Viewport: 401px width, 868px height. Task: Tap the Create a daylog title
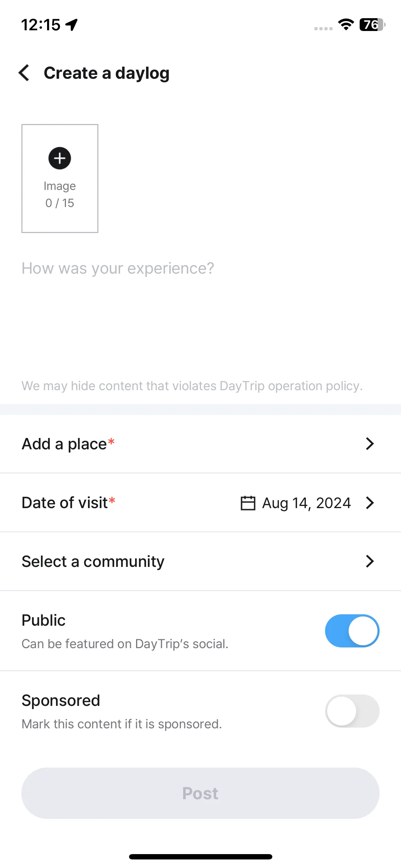point(107,73)
